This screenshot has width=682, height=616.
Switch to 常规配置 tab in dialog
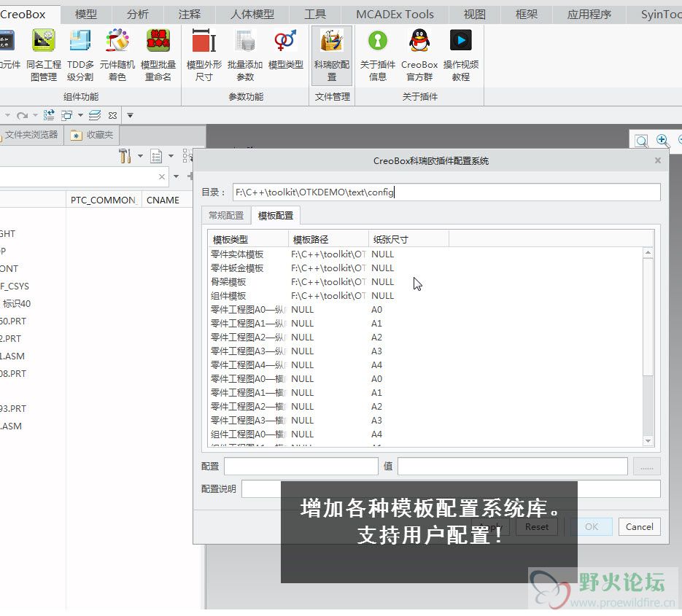(226, 215)
